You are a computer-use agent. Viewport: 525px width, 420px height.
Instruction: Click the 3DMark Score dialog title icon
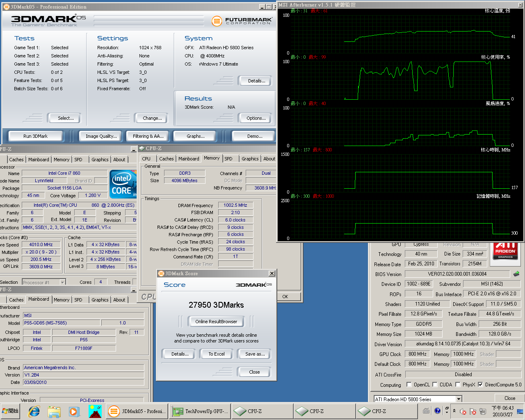pyautogui.click(x=161, y=273)
